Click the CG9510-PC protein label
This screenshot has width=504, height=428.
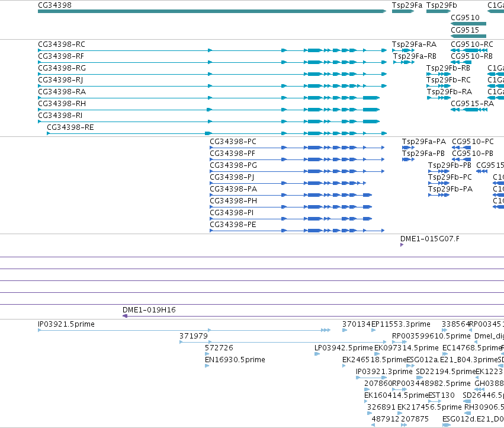pyautogui.click(x=473, y=142)
